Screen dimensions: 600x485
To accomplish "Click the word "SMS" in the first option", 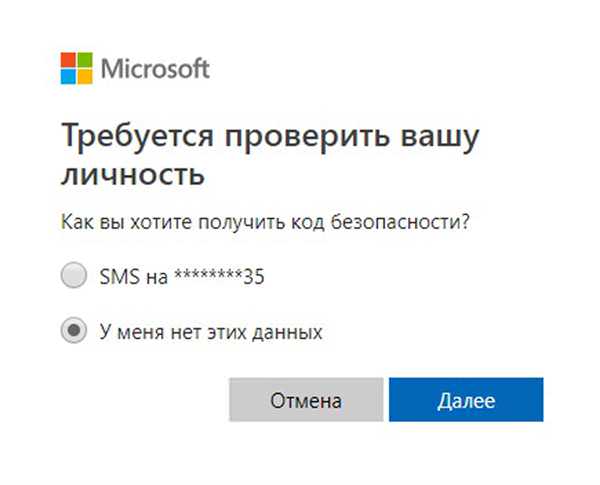I will (x=120, y=276).
